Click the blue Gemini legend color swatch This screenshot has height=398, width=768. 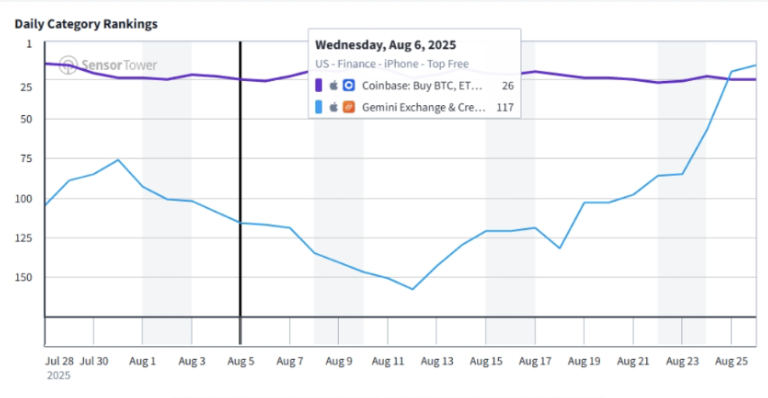319,107
